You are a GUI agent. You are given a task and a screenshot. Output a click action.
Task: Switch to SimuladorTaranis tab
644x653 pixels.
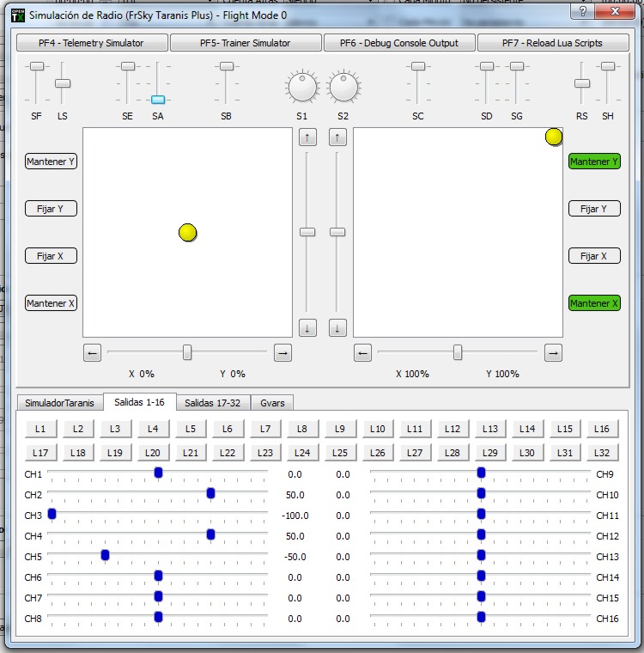point(59,403)
